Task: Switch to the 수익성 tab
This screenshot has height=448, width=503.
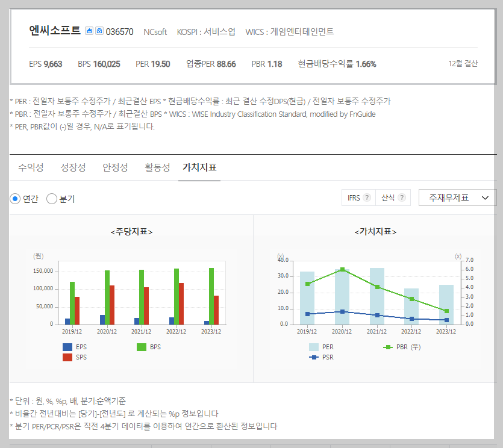Action: tap(31, 167)
